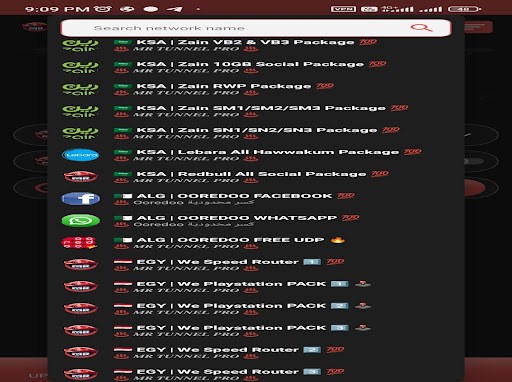Select KSA Lebara All Hawwakum Package
This screenshot has width=512, height=382.
(x=256, y=155)
